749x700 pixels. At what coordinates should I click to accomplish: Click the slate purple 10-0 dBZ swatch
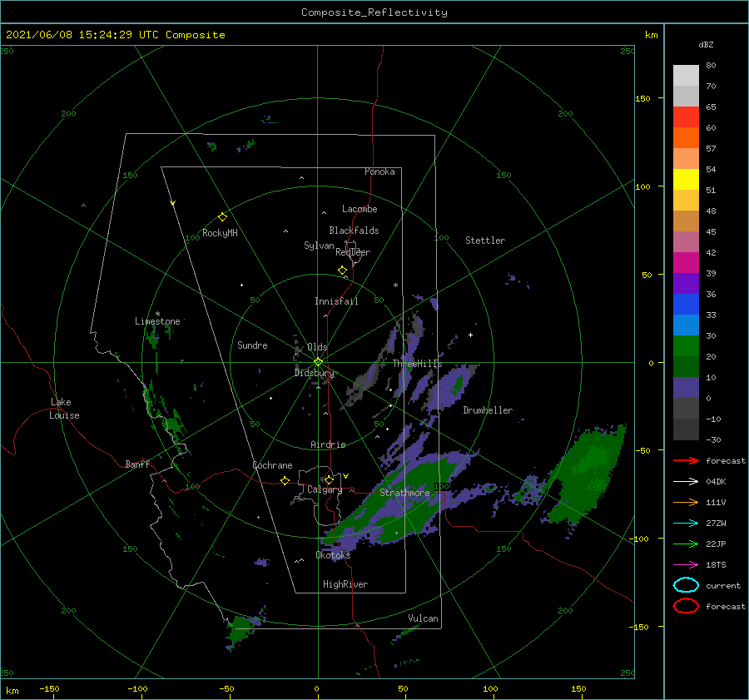pos(686,388)
